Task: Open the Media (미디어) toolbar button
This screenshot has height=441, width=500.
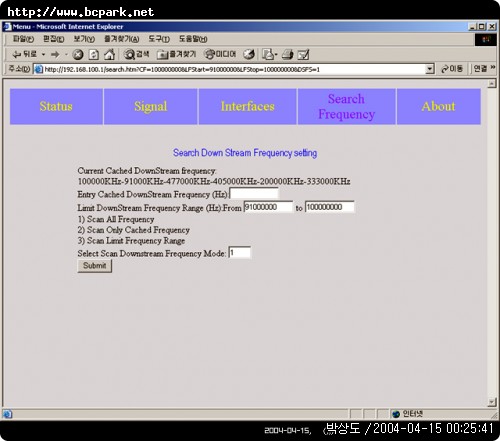Action: [220, 54]
